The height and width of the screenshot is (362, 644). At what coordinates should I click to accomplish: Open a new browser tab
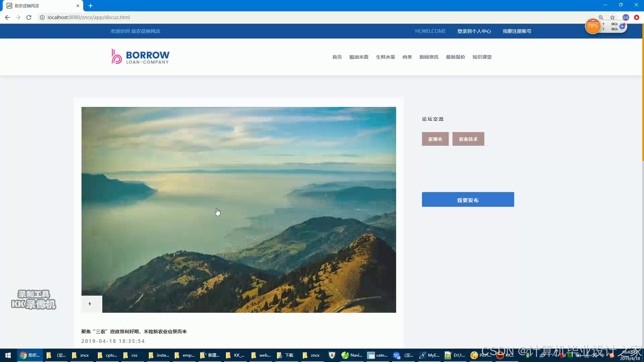(x=91, y=6)
